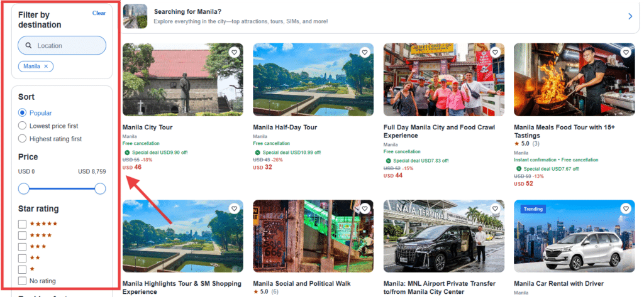Click 'Special deal USD9.90 off!' text

[160, 152]
